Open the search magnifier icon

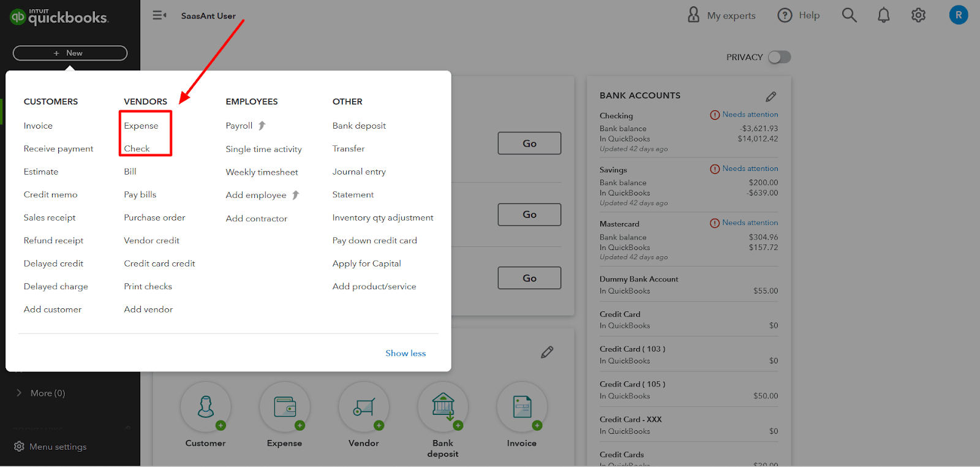849,15
